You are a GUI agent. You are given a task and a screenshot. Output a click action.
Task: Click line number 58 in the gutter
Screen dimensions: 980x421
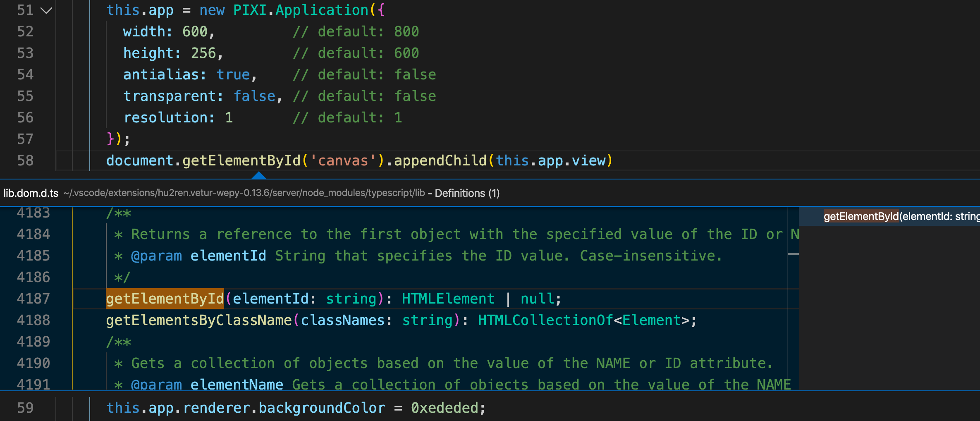[x=25, y=160]
